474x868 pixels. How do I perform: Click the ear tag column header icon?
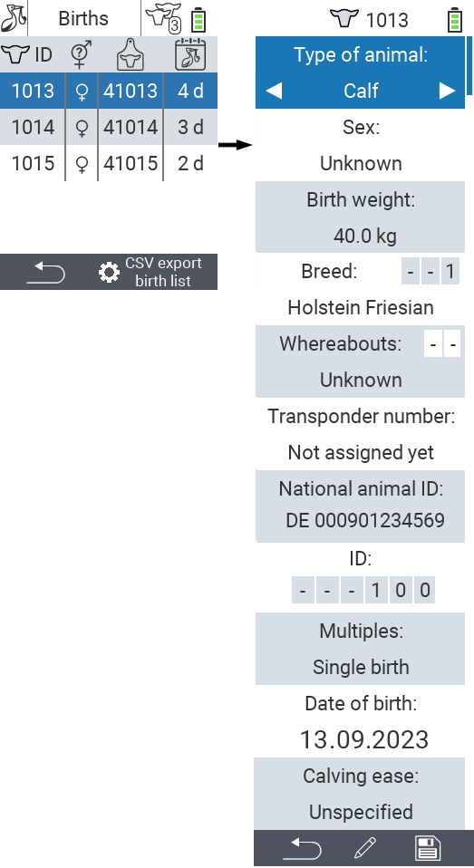[131, 54]
